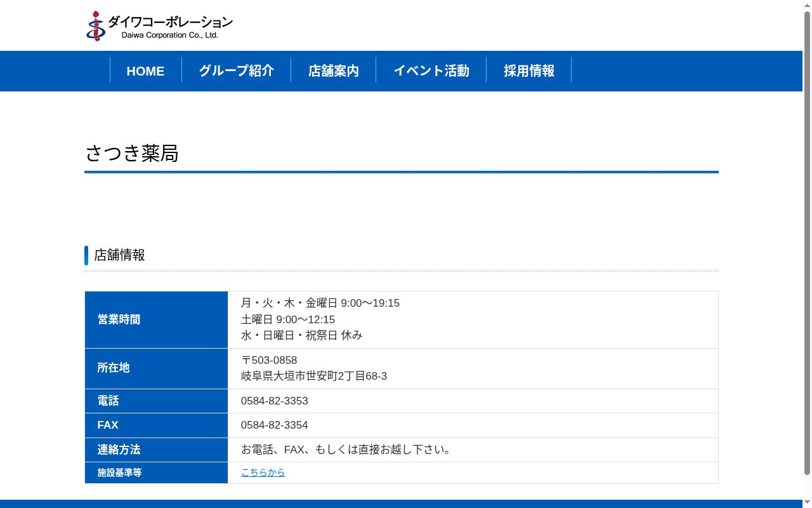The image size is (812, 508).
Task: Click the 電話 table header cell
Action: tap(156, 401)
